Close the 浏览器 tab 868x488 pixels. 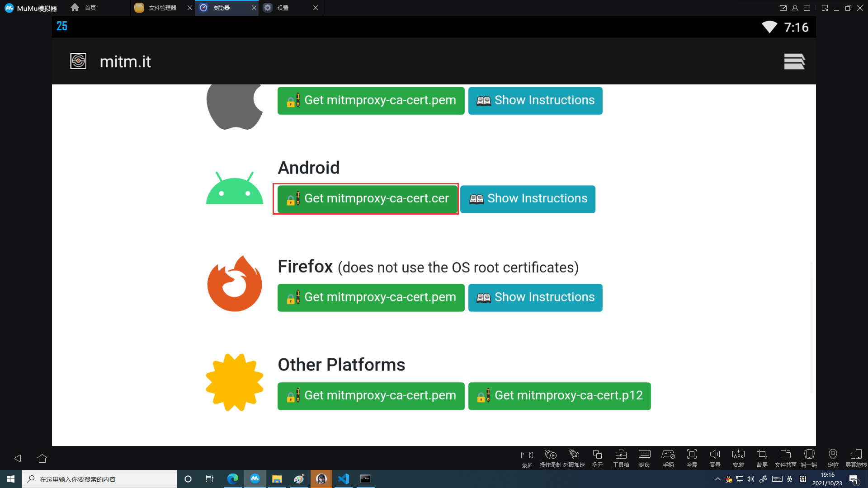click(x=254, y=8)
